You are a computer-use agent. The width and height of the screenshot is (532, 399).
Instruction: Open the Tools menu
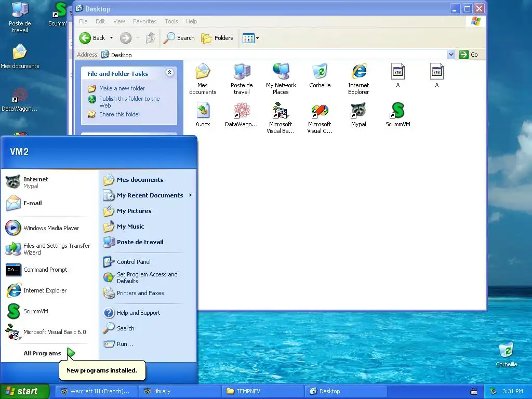coord(171,21)
